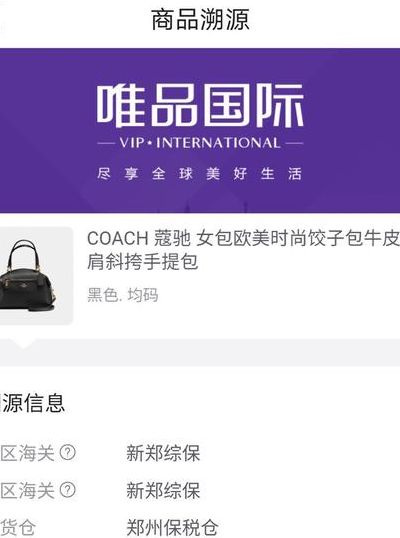
Task: Tap the second 区海关 row label
Action: (27, 490)
